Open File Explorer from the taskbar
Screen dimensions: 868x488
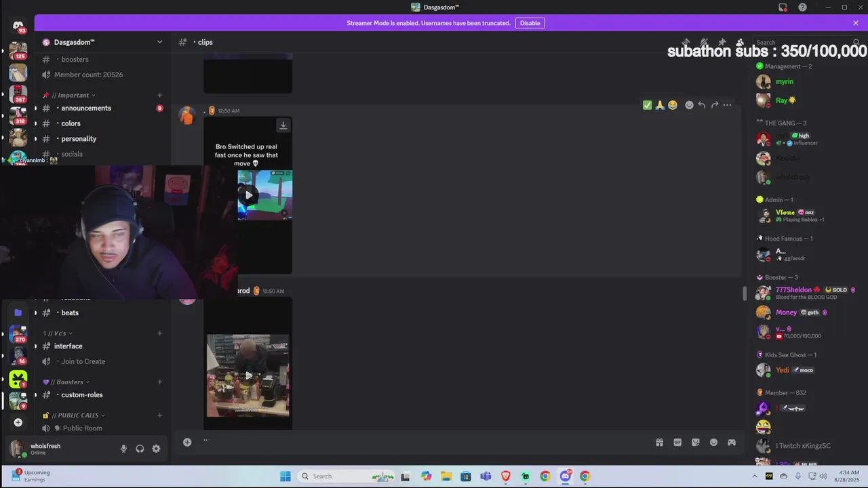point(446,476)
